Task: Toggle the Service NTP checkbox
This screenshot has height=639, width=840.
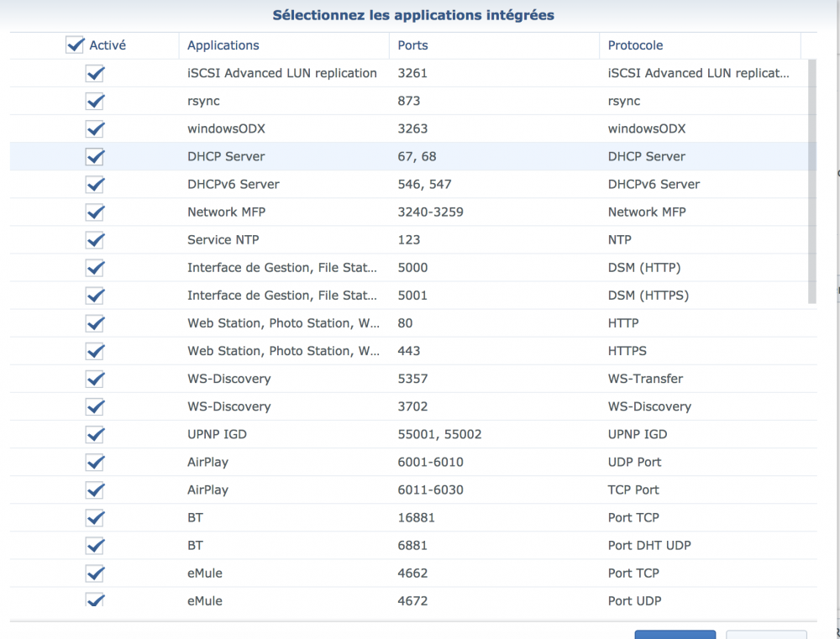Action: click(x=95, y=240)
